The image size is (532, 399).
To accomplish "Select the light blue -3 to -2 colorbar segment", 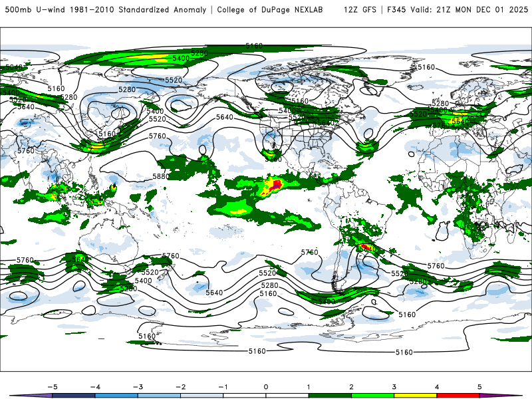I will pyautogui.click(x=159, y=396).
